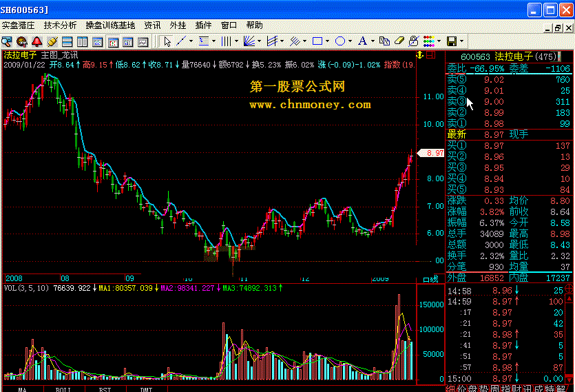The width and height of the screenshot is (575, 392).
Task: Open dropdown arrow beside color palette
Action: 439,41
